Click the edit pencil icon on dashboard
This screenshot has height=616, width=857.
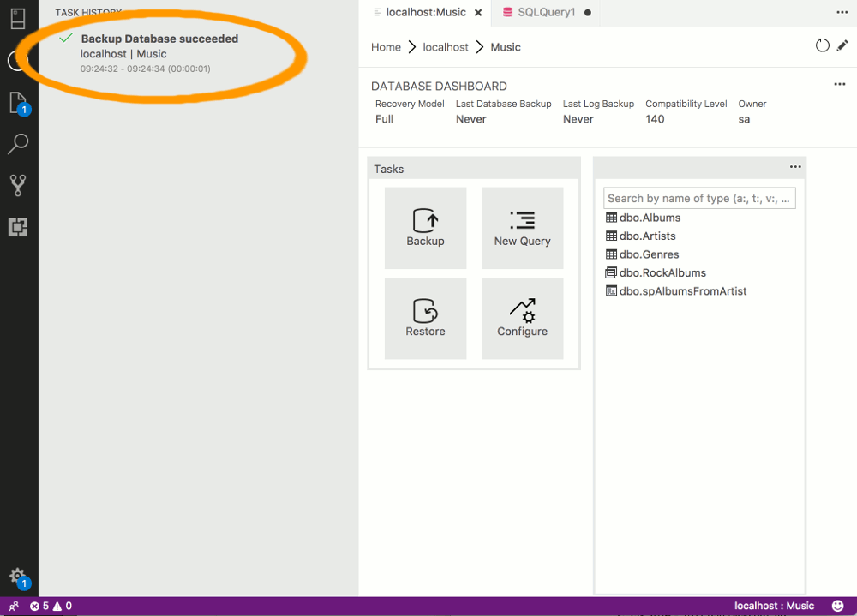pyautogui.click(x=842, y=45)
